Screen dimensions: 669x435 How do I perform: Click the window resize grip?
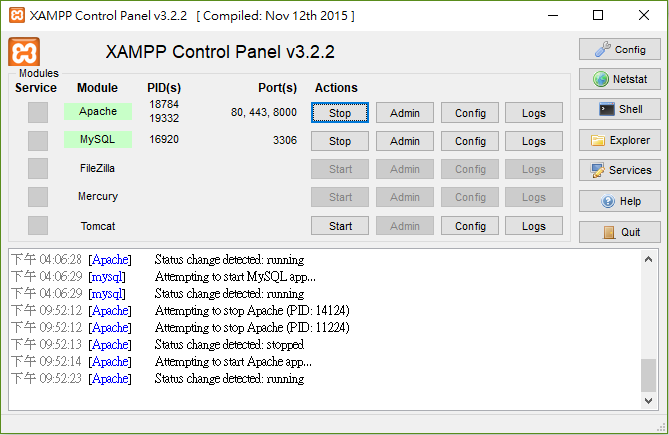click(662, 427)
